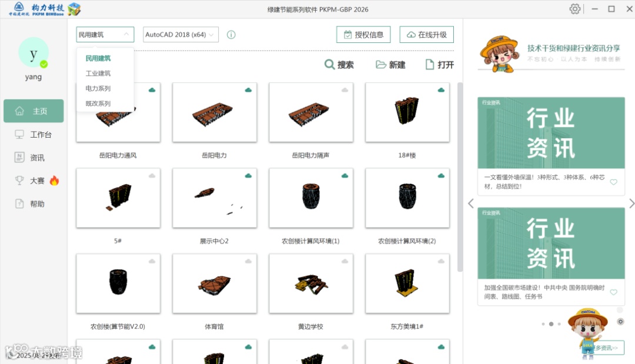Screen dimensions: 635x364
Task: Click the 新建 button
Action: (x=390, y=64)
